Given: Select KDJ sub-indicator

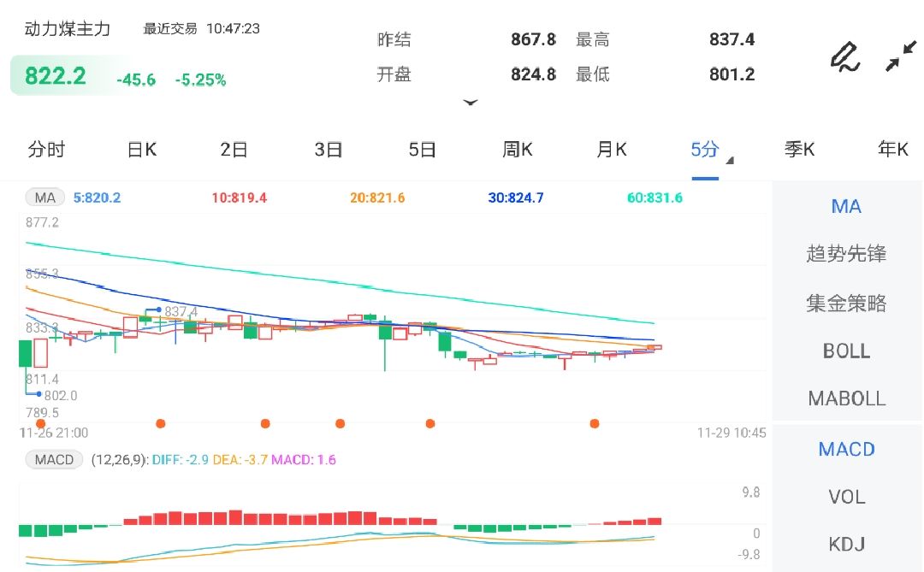Looking at the screenshot, I should 846,545.
